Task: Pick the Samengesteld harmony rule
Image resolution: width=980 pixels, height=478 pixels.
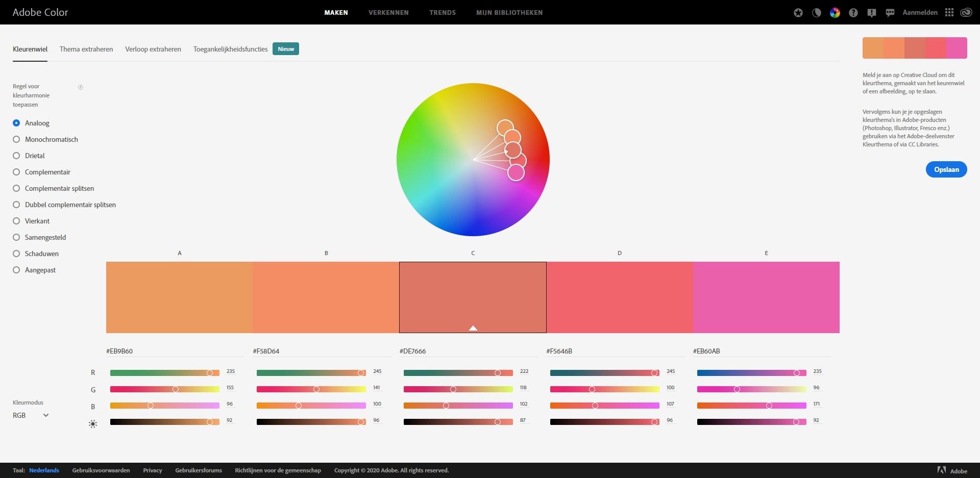Action: coord(39,237)
